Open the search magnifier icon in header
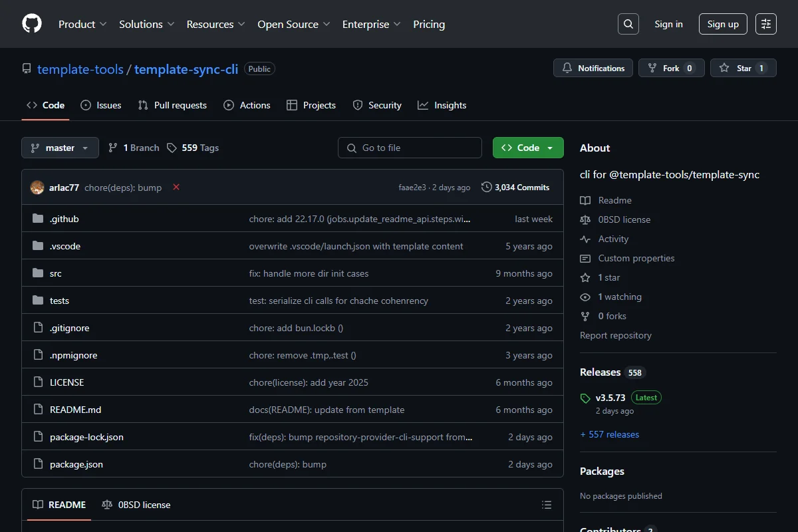 [x=628, y=24]
